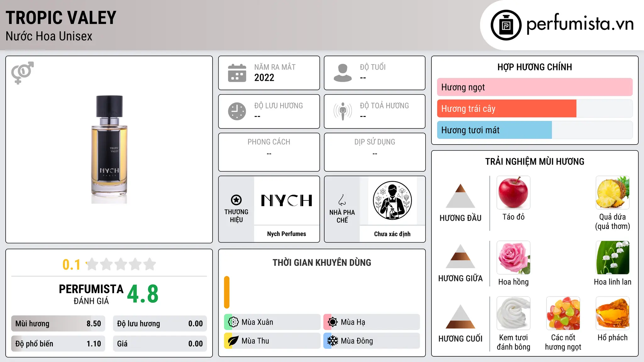Click the Độ phổ biến 1.10 score row

[58, 344]
